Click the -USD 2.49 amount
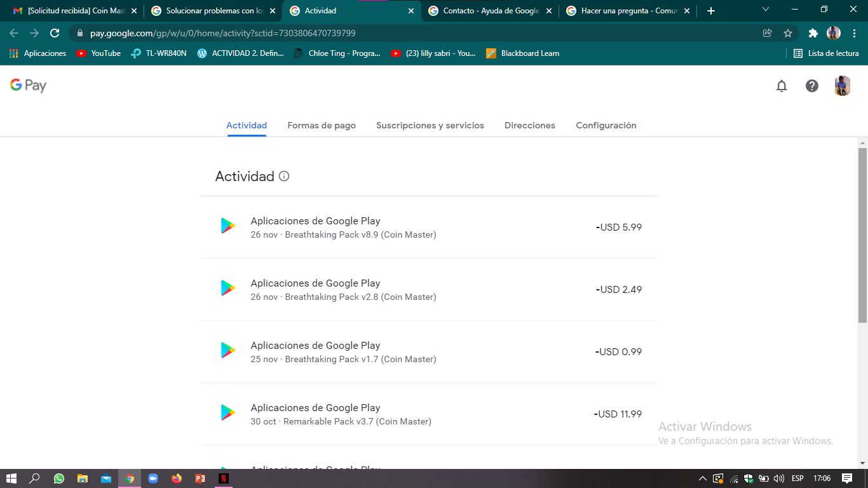This screenshot has width=868, height=488. [x=619, y=289]
